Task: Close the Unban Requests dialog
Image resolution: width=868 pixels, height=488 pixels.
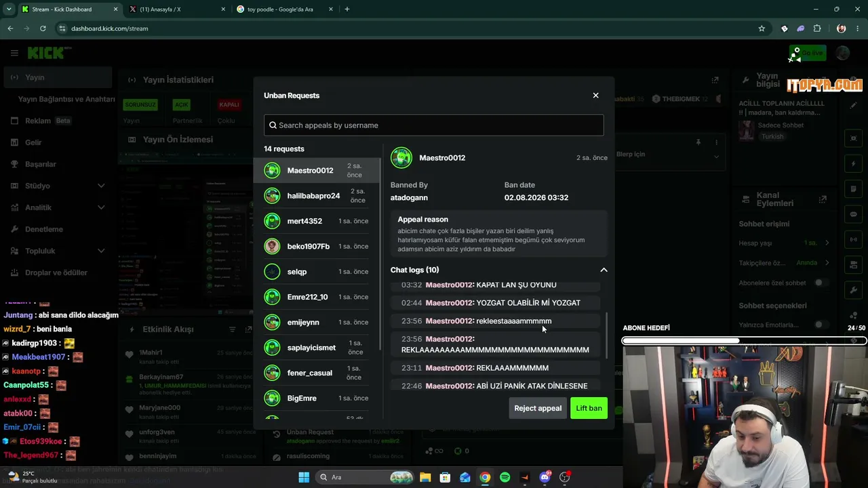Action: coord(595,96)
